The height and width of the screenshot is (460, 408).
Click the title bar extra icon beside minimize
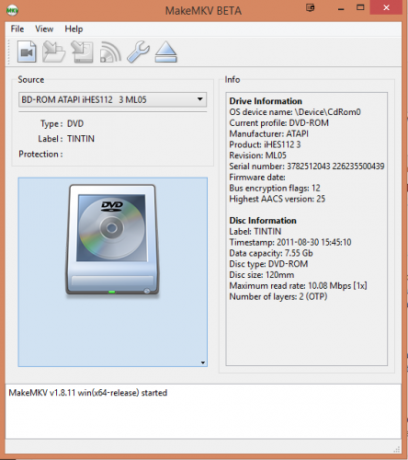click(x=310, y=8)
